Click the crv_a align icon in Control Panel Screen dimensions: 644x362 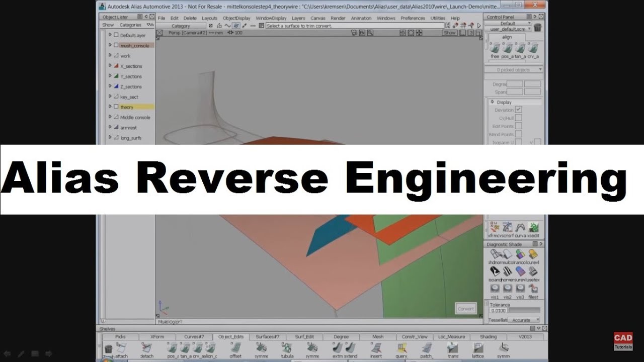pos(533,48)
